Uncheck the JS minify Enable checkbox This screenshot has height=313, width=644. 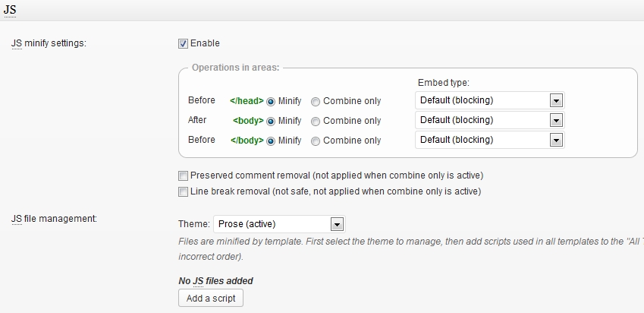pos(183,43)
